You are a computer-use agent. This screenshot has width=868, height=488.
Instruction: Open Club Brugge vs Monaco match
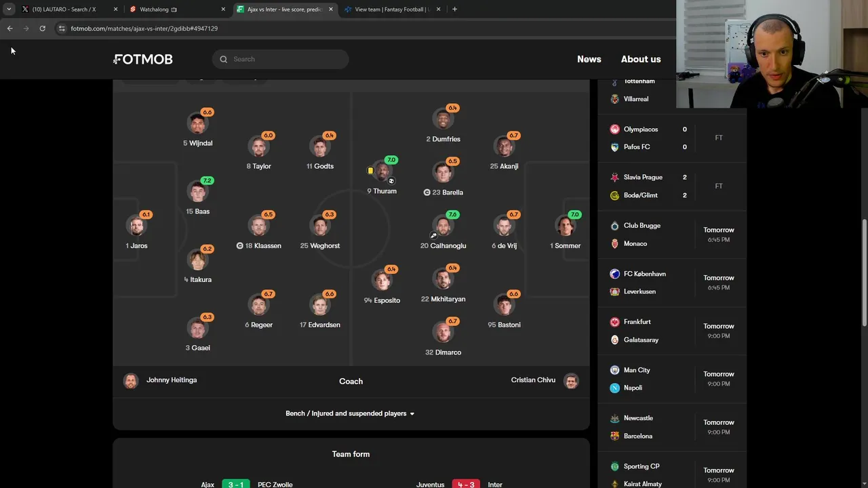pyautogui.click(x=672, y=235)
